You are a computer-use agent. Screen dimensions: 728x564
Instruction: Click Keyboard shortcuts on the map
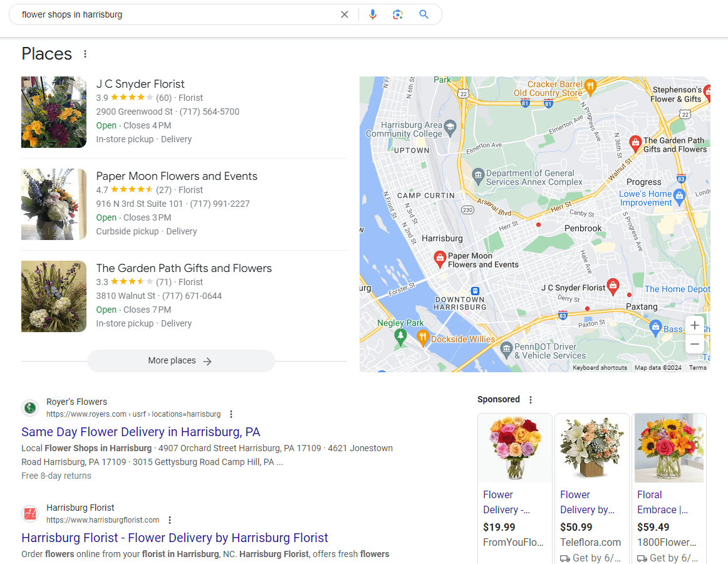(600, 367)
